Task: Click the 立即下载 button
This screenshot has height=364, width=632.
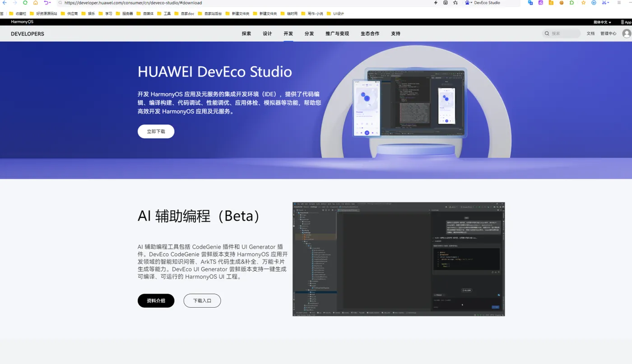Action: click(x=156, y=131)
